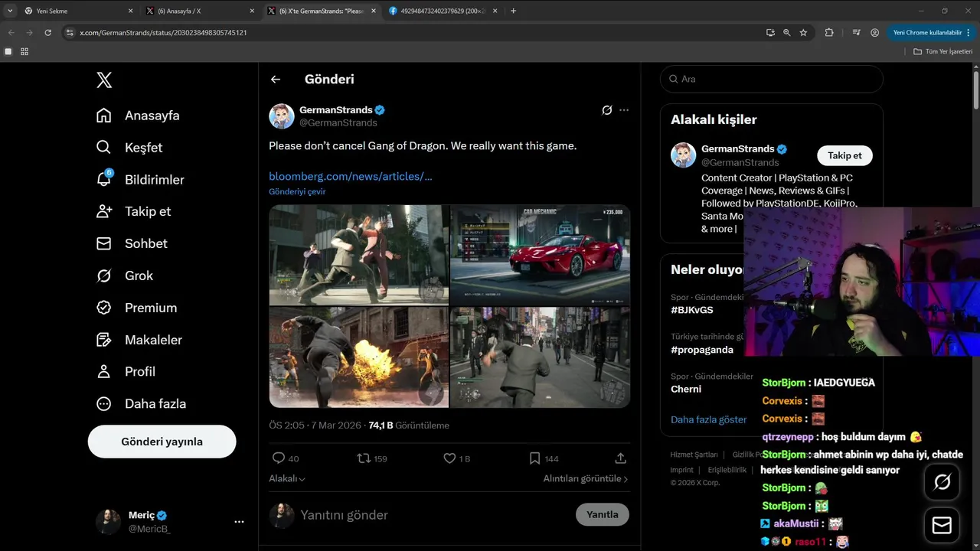Open the Chrome profile icon

click(x=875, y=33)
